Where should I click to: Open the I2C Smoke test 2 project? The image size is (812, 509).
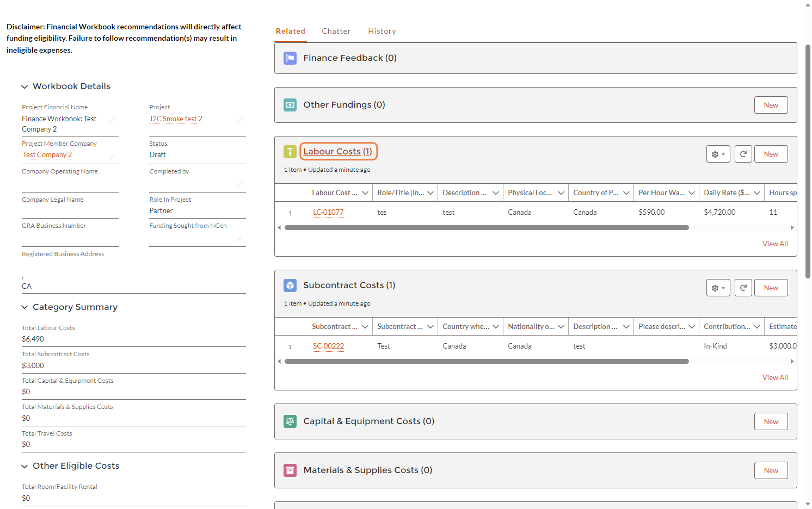pyautogui.click(x=176, y=119)
